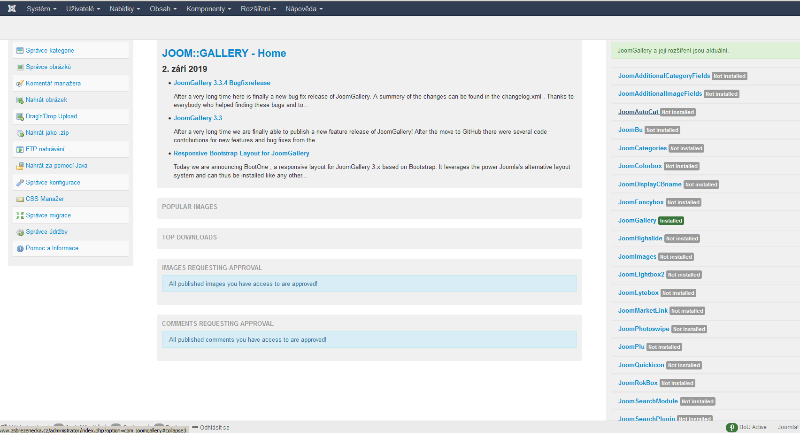
Task: Open the Nápověda dropdown menu
Action: pos(304,9)
